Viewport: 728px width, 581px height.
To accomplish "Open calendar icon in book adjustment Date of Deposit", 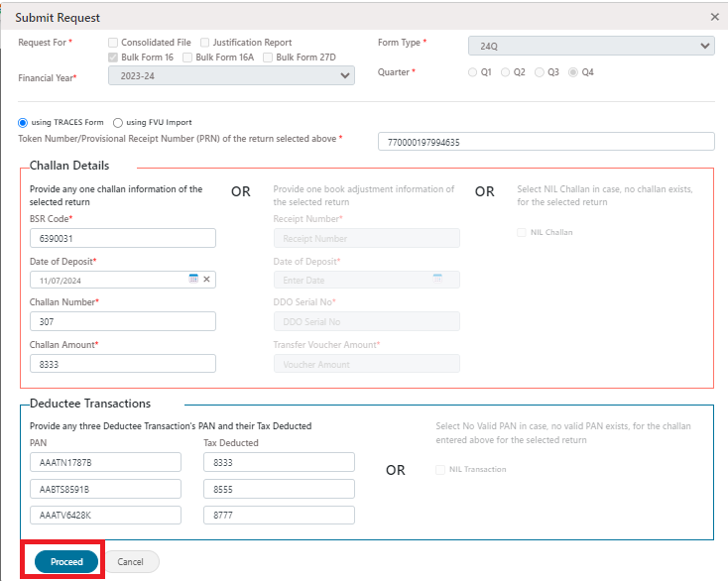I will [437, 279].
